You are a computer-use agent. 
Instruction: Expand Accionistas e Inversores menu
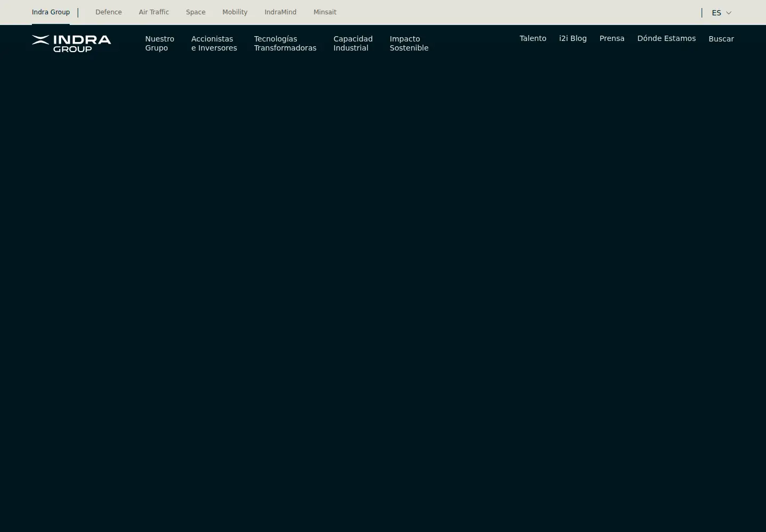pos(214,43)
